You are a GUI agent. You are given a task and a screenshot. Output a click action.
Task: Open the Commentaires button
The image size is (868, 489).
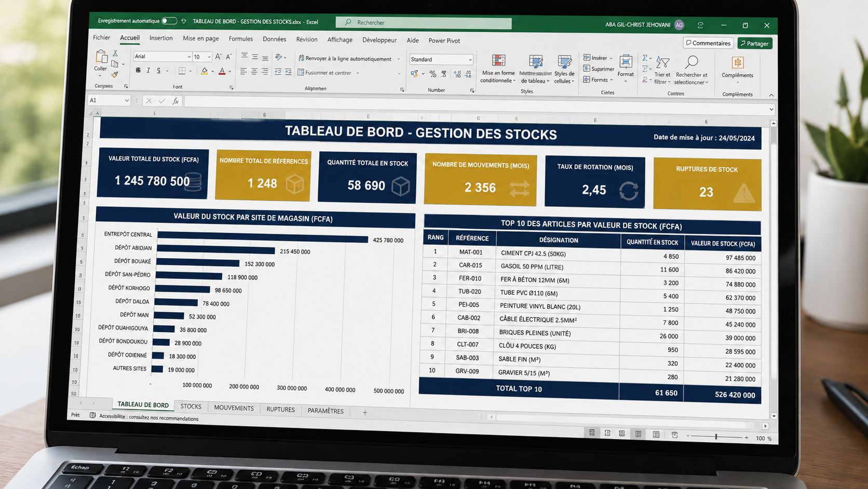[x=708, y=43]
